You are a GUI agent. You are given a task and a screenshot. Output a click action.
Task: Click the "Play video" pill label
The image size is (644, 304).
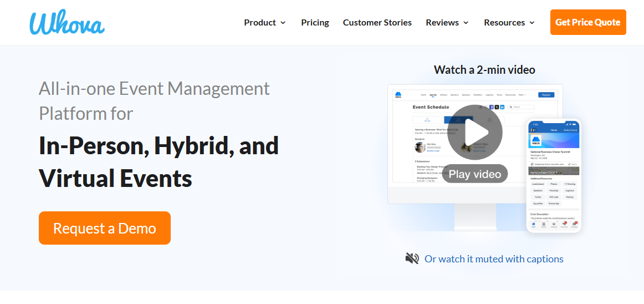click(475, 174)
